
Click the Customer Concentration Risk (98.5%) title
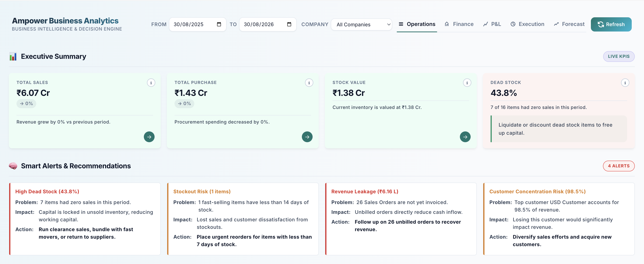[x=538, y=191]
